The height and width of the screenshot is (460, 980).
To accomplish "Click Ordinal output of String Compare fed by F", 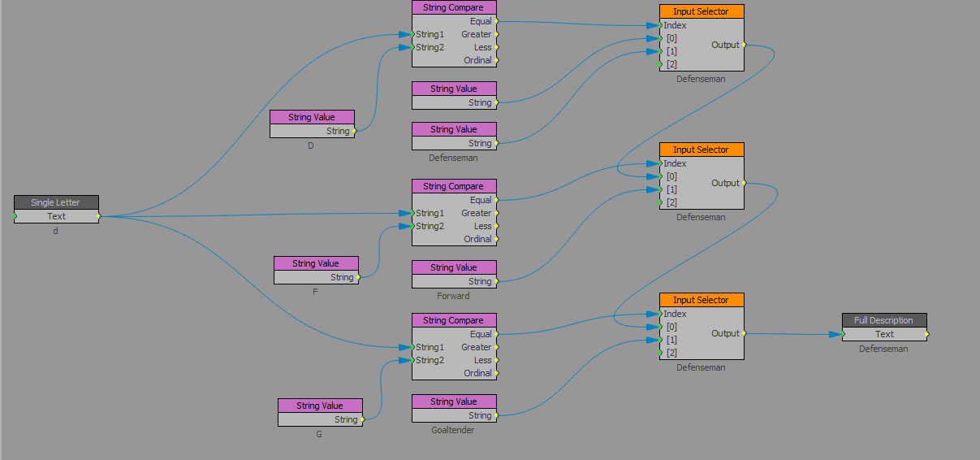I will 497,239.
